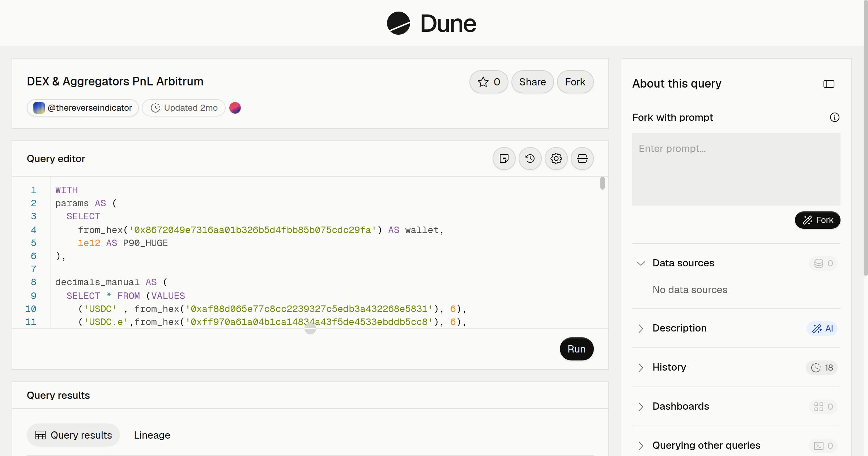Click the Dashboards count badge
The width and height of the screenshot is (868, 456).
click(823, 406)
